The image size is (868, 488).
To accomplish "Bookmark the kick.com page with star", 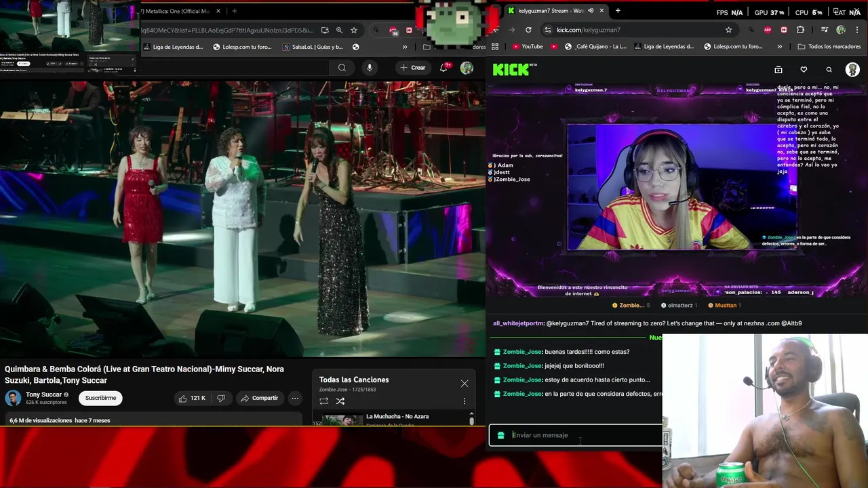I will [x=729, y=30].
